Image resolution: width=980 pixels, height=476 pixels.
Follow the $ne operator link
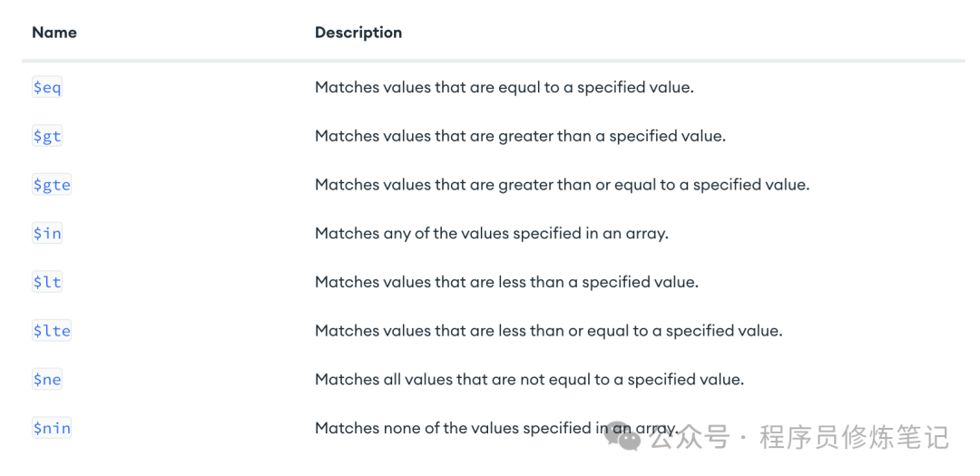[47, 380]
